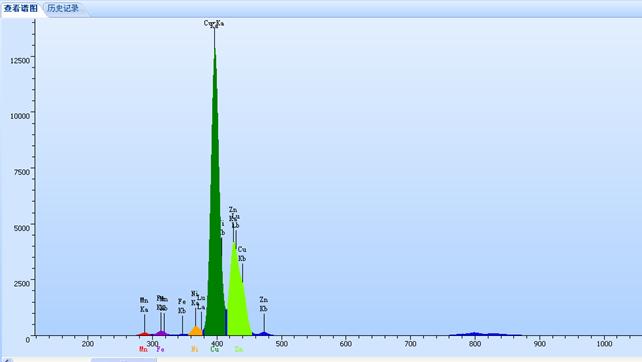The width and height of the screenshot is (642, 362).
Task: Open the 历史记录 tab
Action: (x=63, y=8)
